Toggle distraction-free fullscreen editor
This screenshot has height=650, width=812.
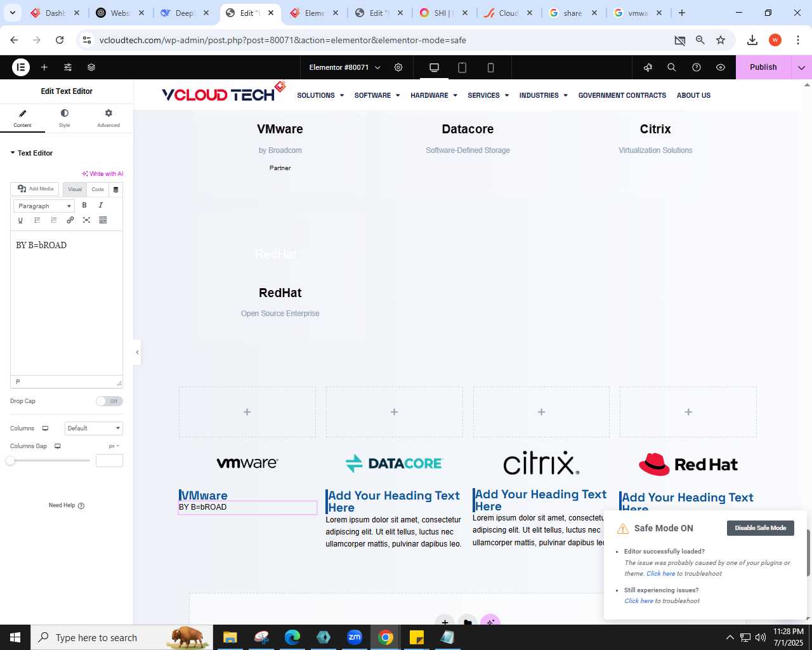point(86,220)
